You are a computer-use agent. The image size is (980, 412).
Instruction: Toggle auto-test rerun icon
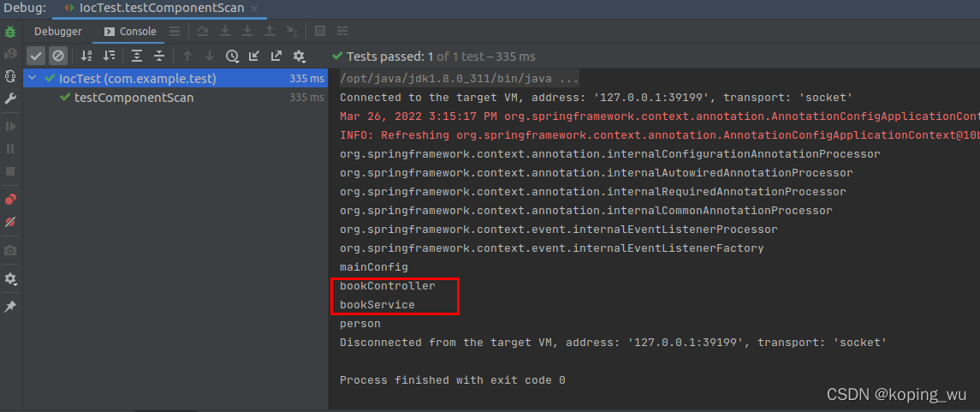click(10, 76)
